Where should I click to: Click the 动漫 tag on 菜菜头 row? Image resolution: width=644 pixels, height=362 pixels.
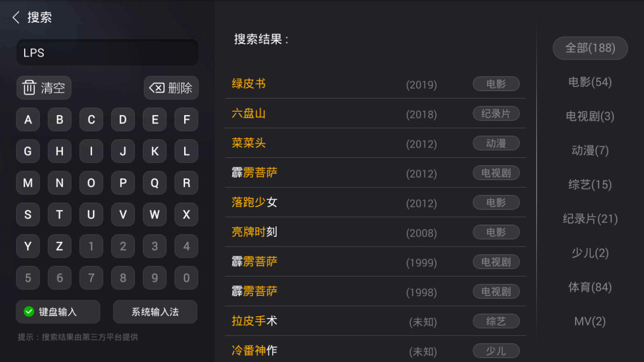(496, 143)
